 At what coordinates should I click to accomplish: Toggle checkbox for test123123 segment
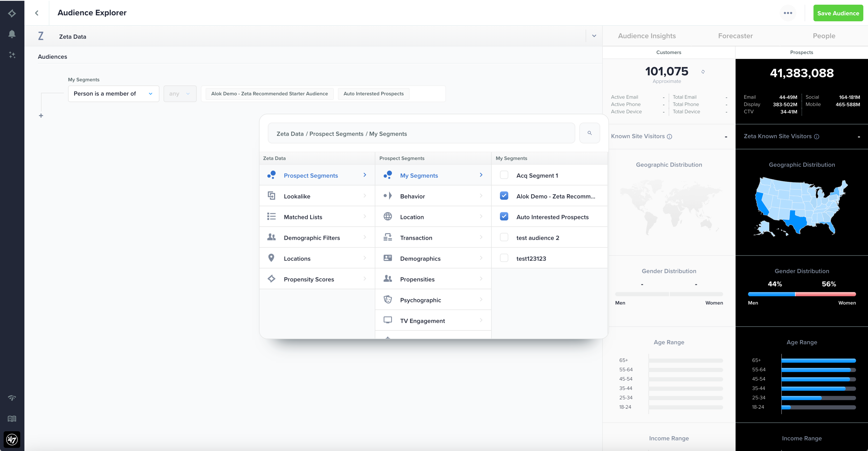(x=504, y=258)
